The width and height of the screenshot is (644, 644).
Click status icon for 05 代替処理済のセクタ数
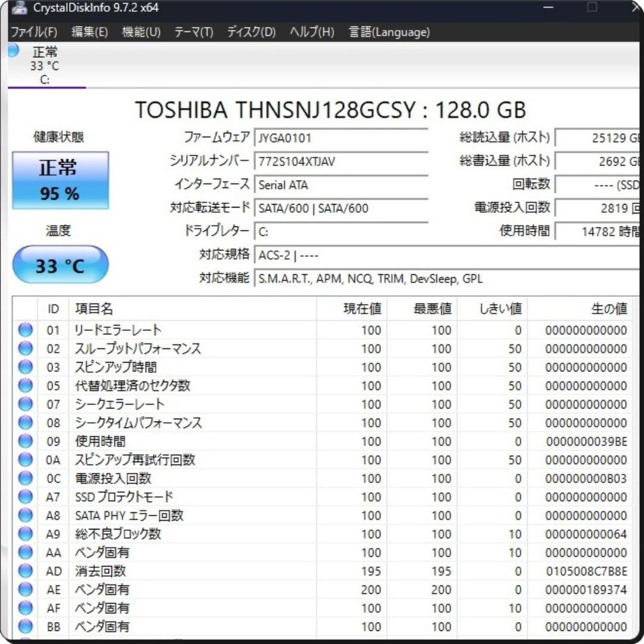coord(26,385)
